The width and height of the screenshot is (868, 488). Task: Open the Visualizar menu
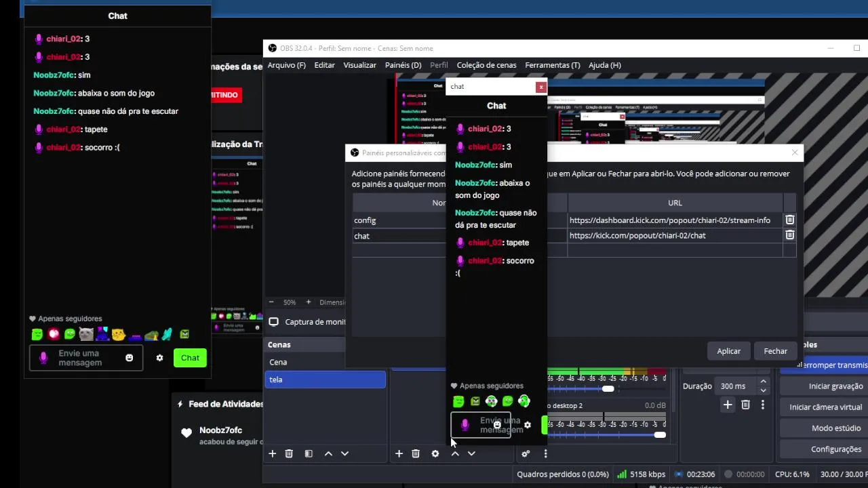click(x=359, y=65)
